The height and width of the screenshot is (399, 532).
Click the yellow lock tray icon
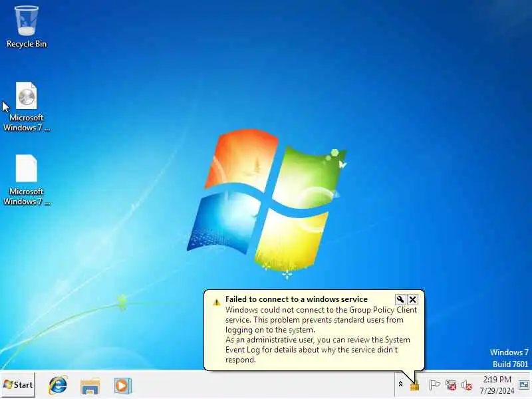(x=414, y=386)
